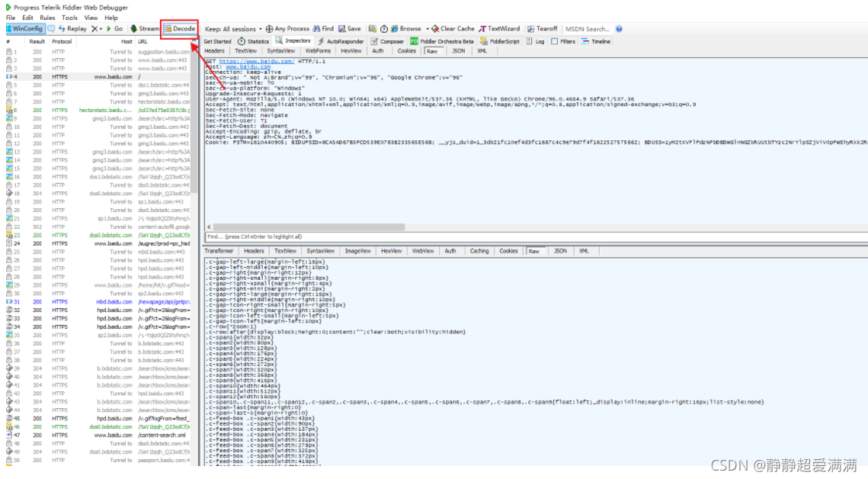Viewport: 868px width, 479px height.
Task: Sort sessions by Host column header
Action: 127,41
